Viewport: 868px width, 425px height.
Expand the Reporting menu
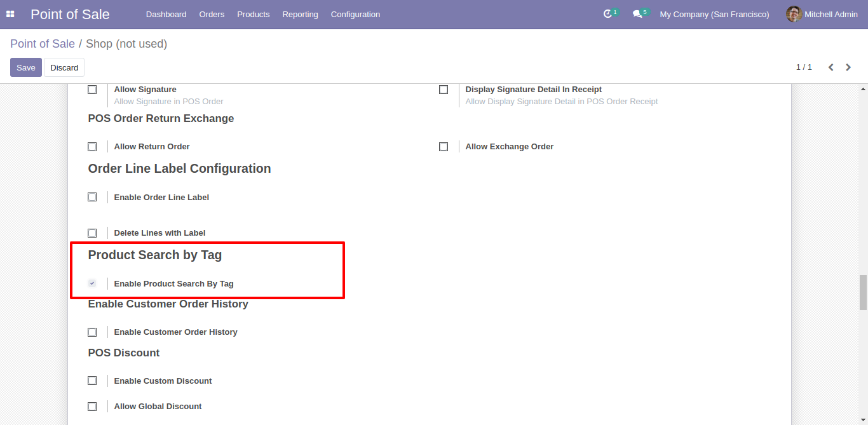(x=300, y=14)
